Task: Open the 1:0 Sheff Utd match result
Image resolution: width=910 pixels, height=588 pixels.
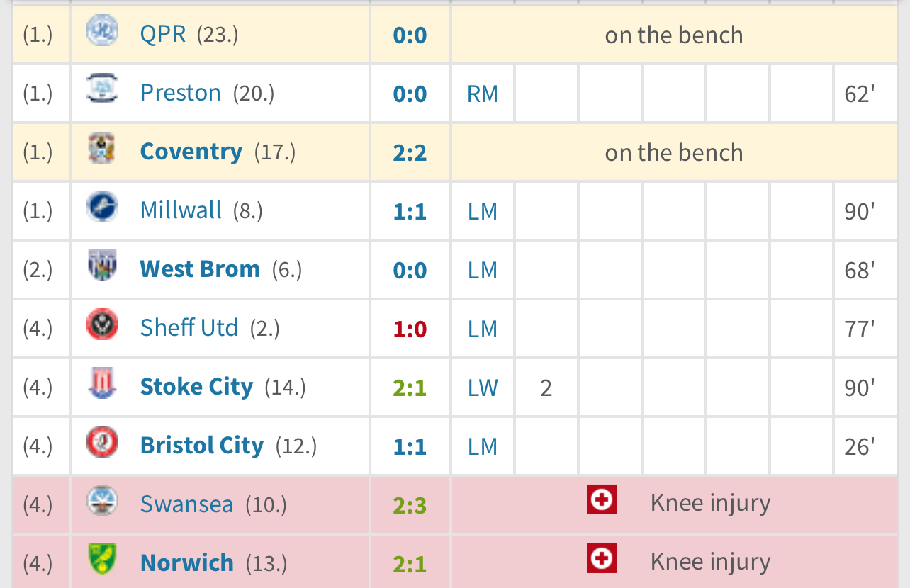Action: pos(410,329)
